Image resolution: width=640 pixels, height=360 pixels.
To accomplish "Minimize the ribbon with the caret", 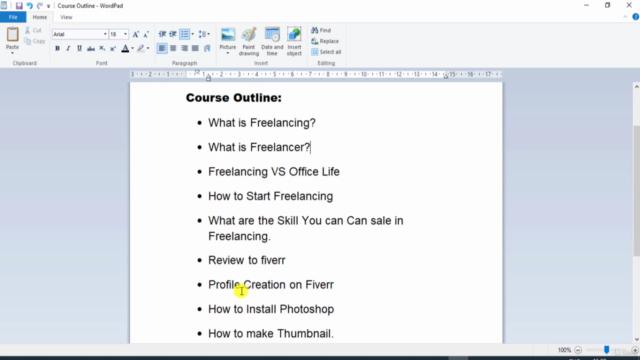I will (x=625, y=17).
